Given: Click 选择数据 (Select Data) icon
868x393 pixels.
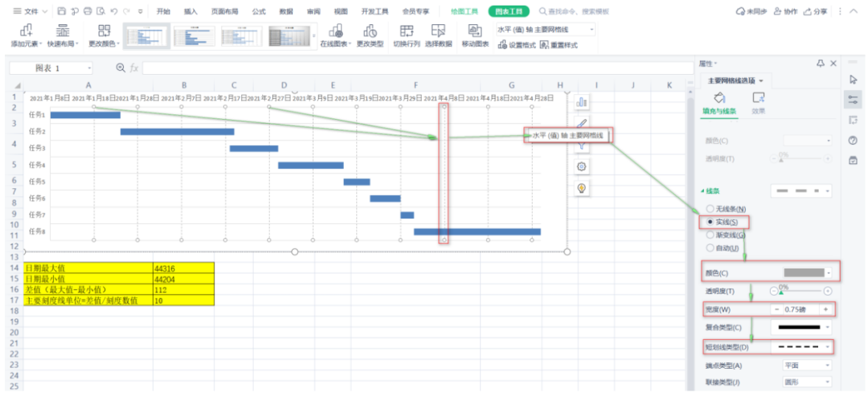Looking at the screenshot, I should pyautogui.click(x=439, y=36).
